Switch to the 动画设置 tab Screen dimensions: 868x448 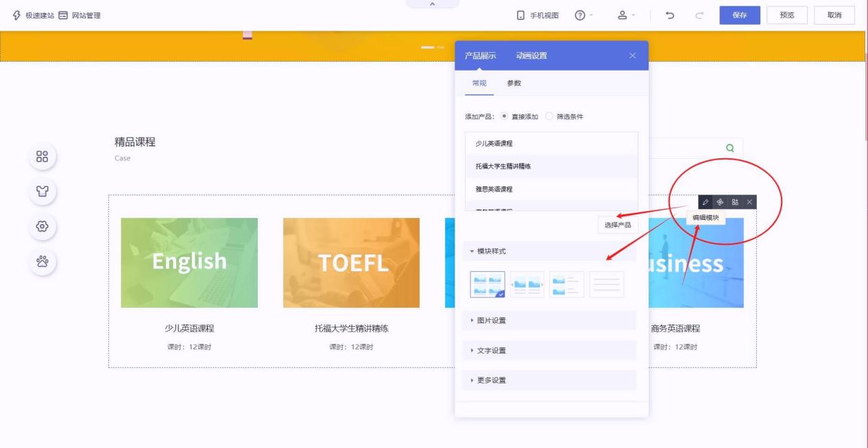[531, 55]
